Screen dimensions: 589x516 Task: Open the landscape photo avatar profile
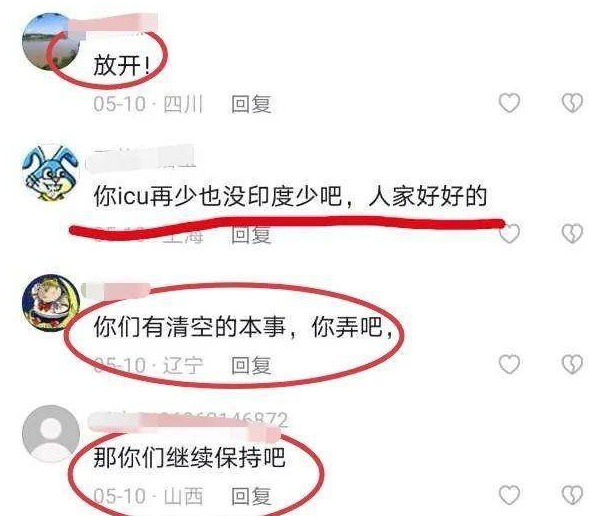pyautogui.click(x=51, y=41)
